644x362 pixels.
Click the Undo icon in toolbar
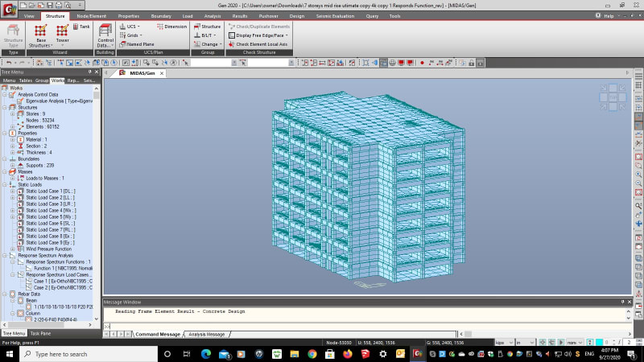(x=9, y=63)
